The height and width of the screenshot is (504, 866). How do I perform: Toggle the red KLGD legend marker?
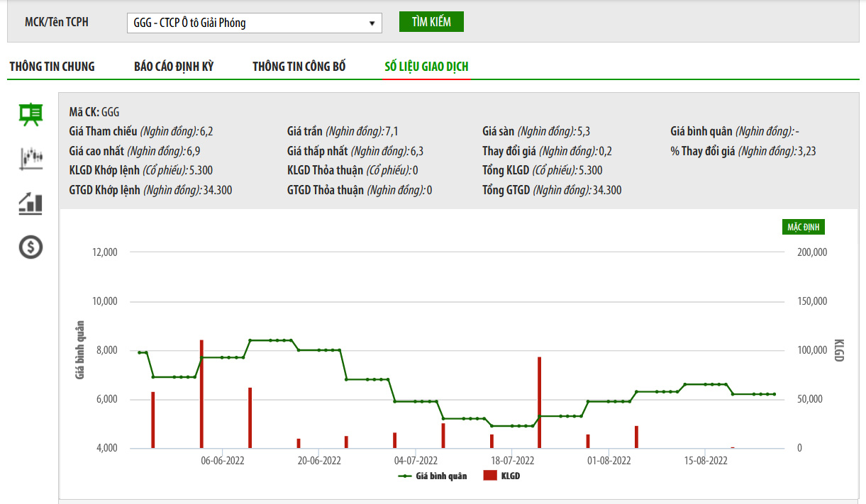coord(490,476)
